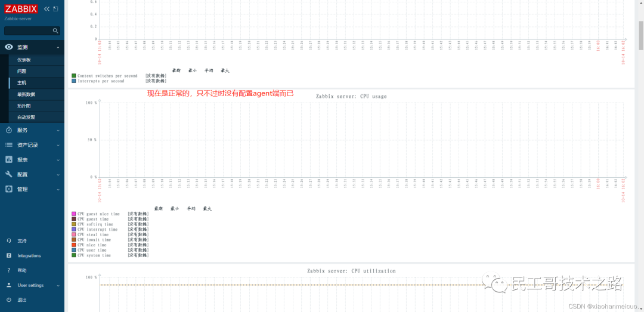Click the power icon for 退出
The width and height of the screenshot is (644, 312).
click(x=9, y=299)
